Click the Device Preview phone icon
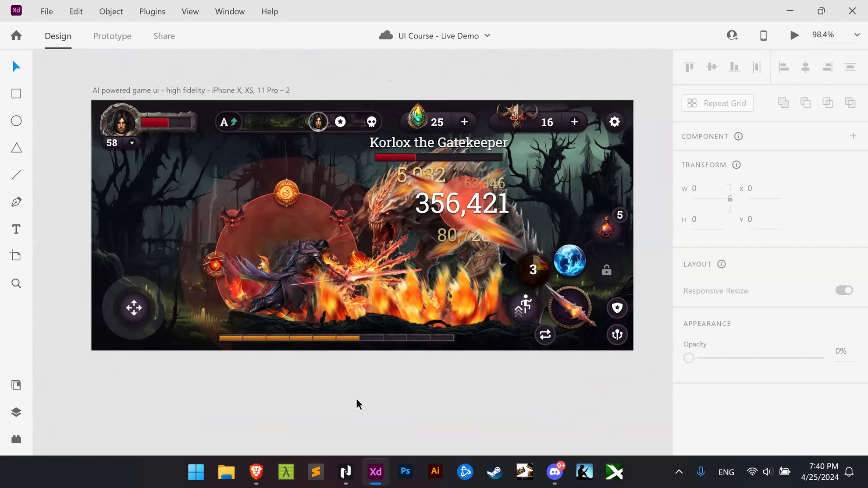The image size is (868, 488). point(763,35)
